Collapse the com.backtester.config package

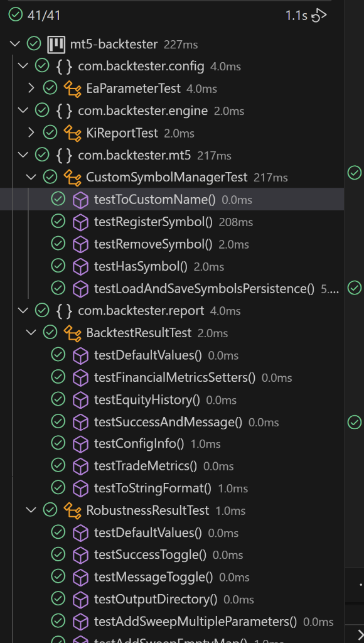tap(23, 65)
